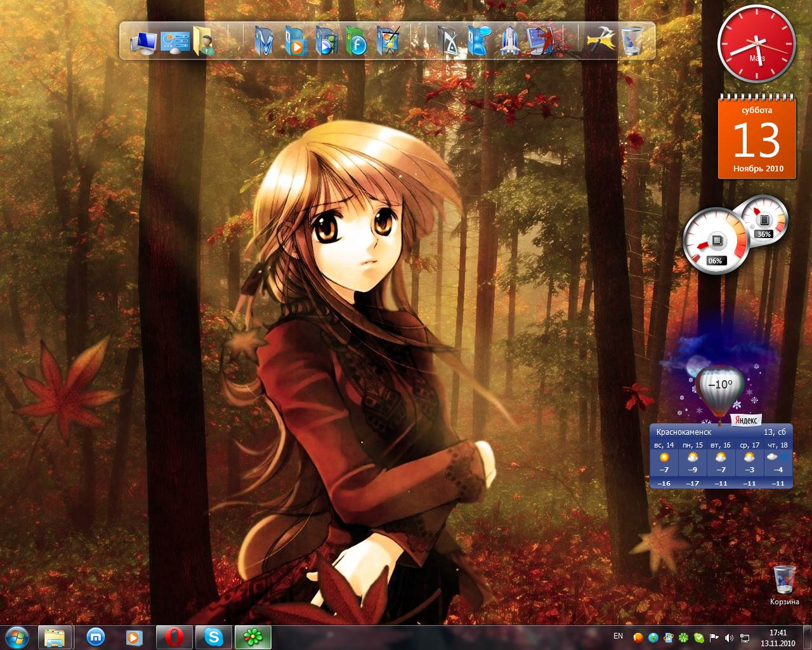Click the green Skype status tray icon
The width and height of the screenshot is (812, 650).
[698, 637]
